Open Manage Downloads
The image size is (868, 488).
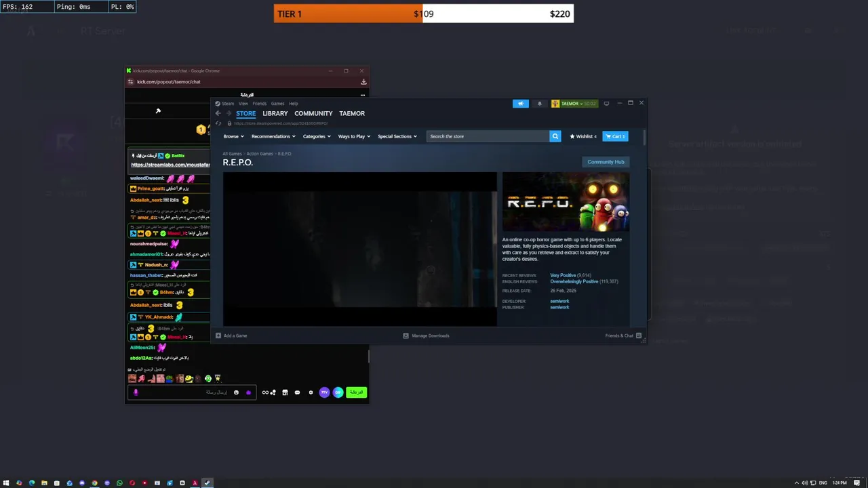coord(426,335)
